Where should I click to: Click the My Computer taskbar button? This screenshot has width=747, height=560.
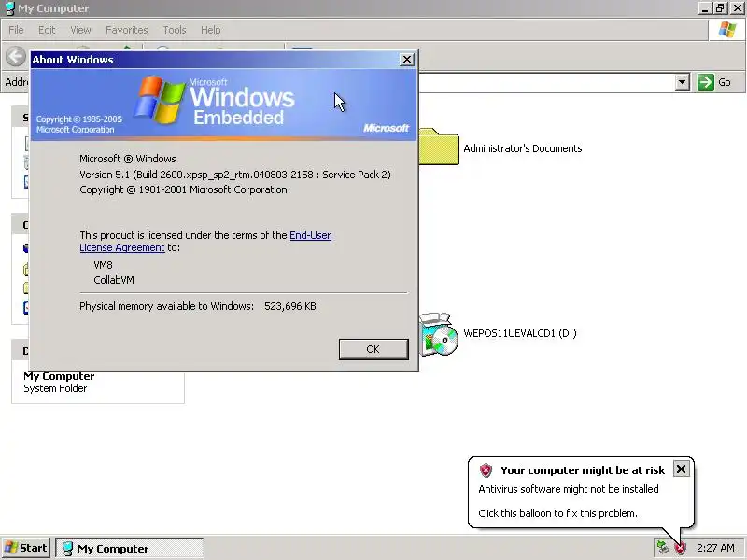tap(130, 549)
